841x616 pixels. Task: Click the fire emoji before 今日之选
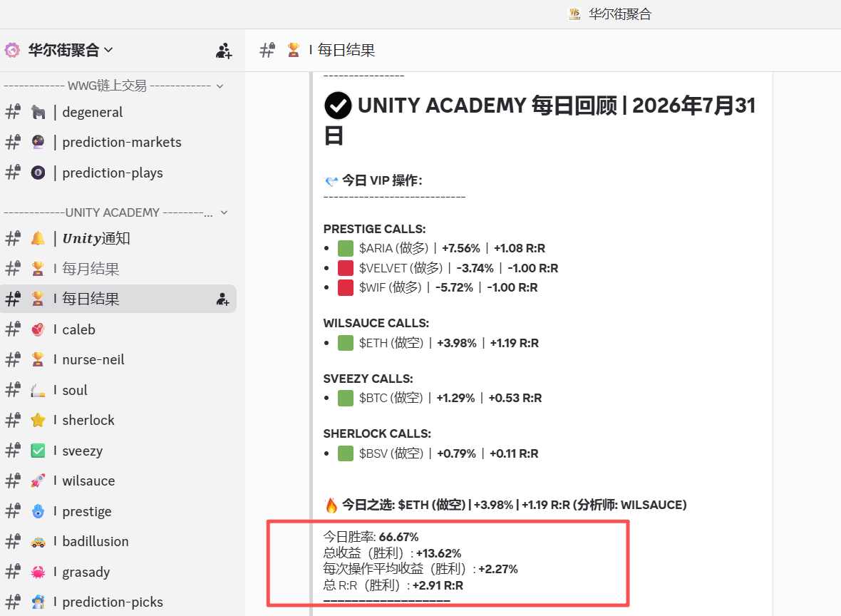(331, 505)
